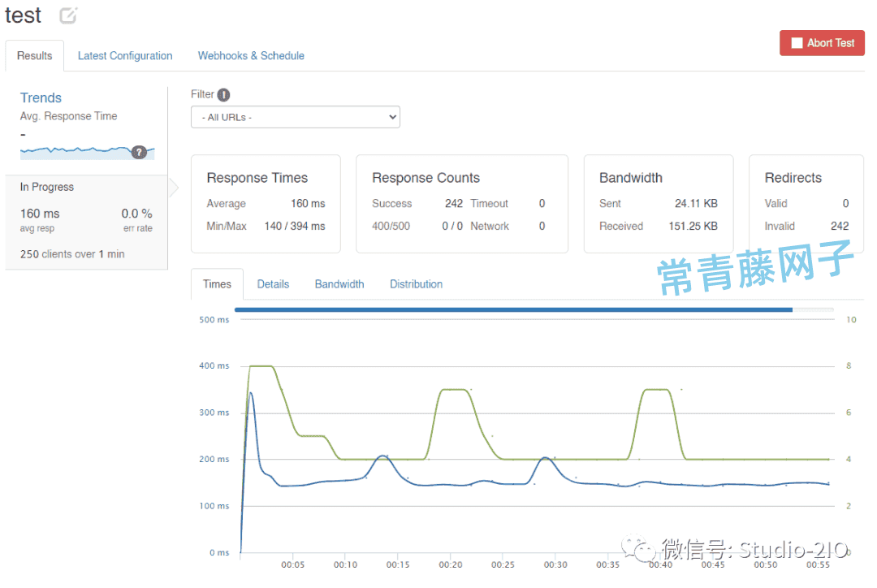Select the Times chart tab
The height and width of the screenshot is (588, 877).
217,284
